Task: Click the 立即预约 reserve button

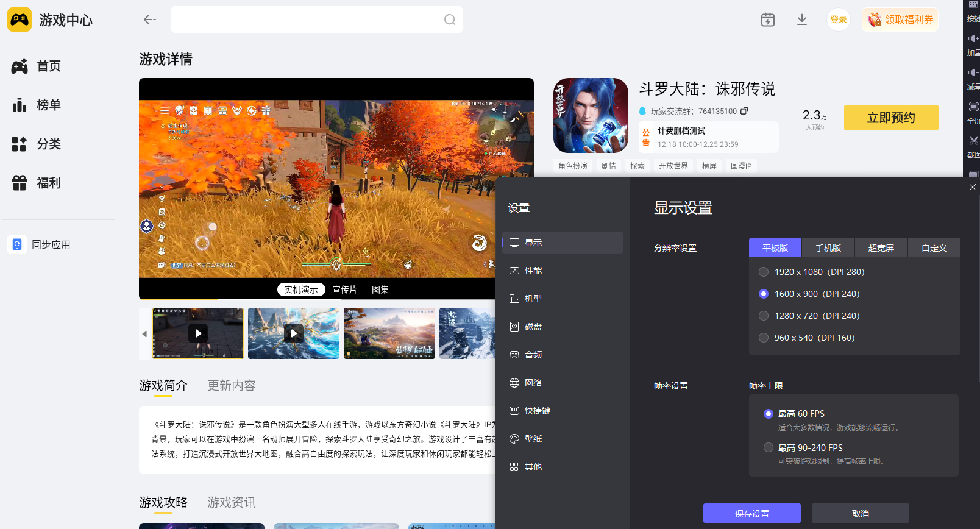Action: (890, 118)
